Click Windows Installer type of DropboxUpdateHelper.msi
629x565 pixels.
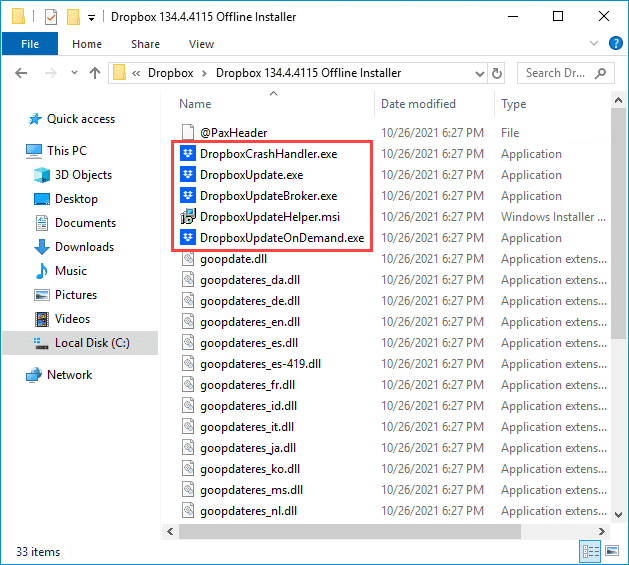pos(553,217)
